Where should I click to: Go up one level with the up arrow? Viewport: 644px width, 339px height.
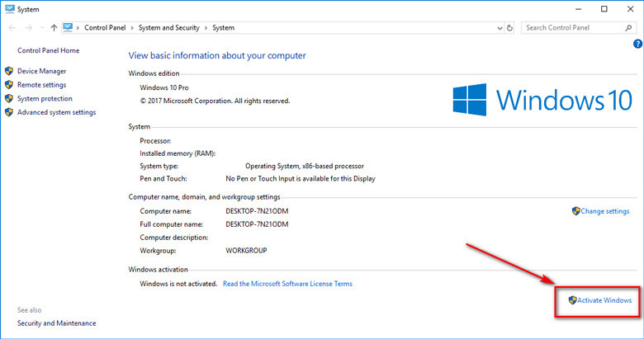point(54,27)
